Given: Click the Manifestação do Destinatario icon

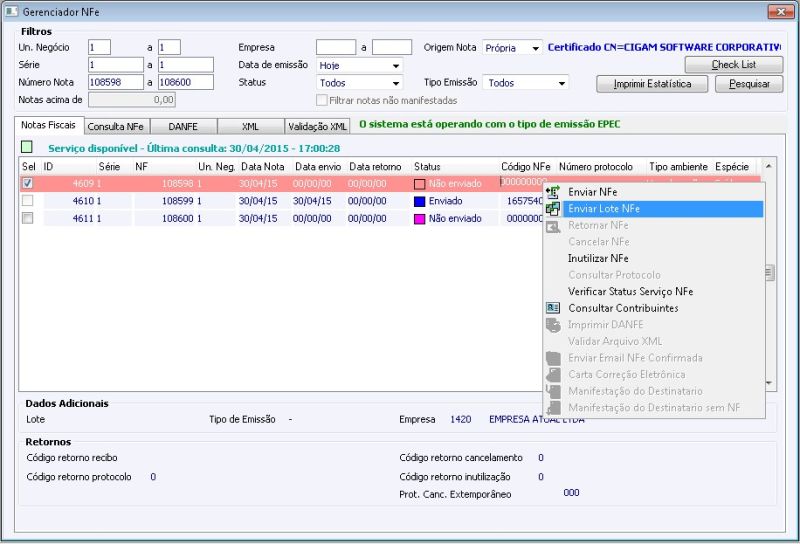Looking at the screenshot, I should coord(553,391).
